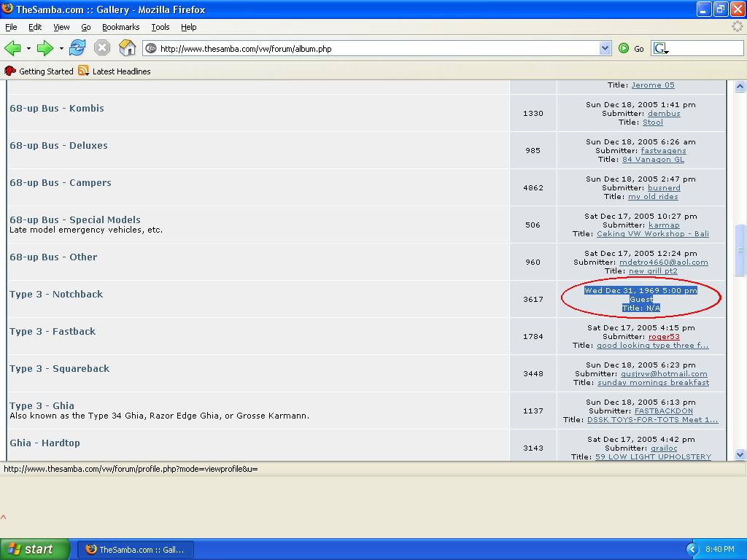Select TheSamba.com Gallery taskbar button
The height and width of the screenshot is (560, 747).
click(135, 550)
